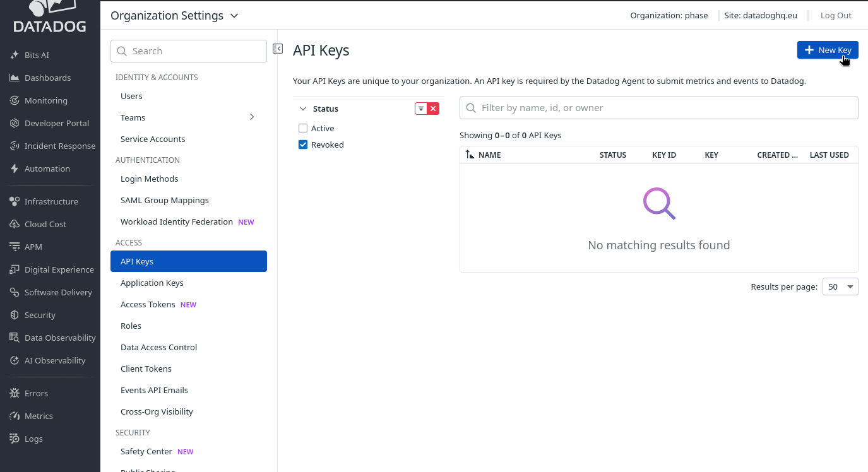Screen dimensions: 868x472
Task: Sort by the NAME column arrow icon
Action: pos(469,155)
